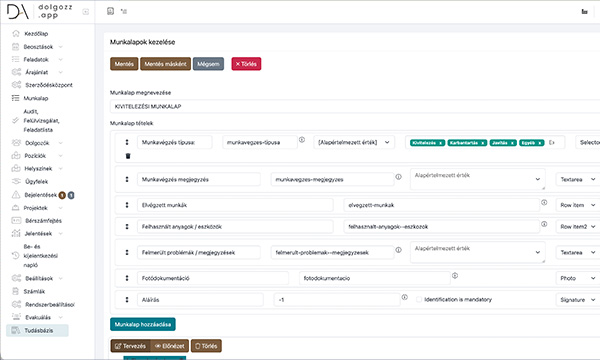The image size is (600, 360).
Task: Click info icon next to fotodokumentacio field
Action: [455, 275]
